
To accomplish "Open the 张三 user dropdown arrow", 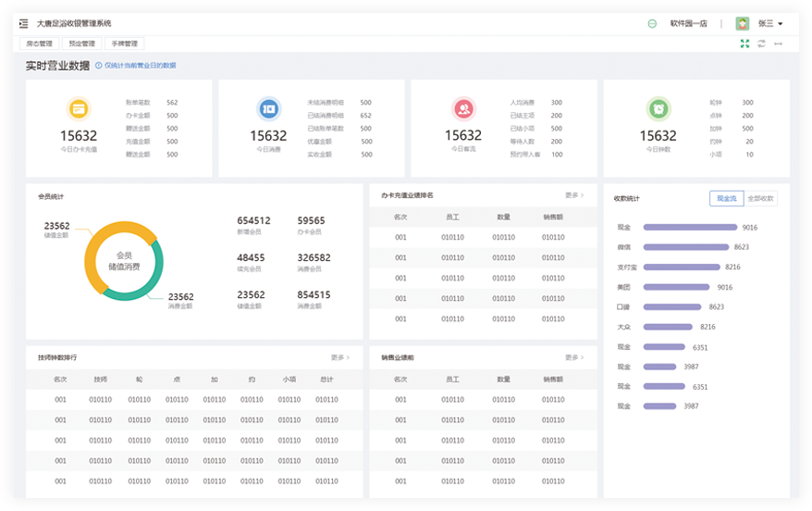I will tap(781, 24).
